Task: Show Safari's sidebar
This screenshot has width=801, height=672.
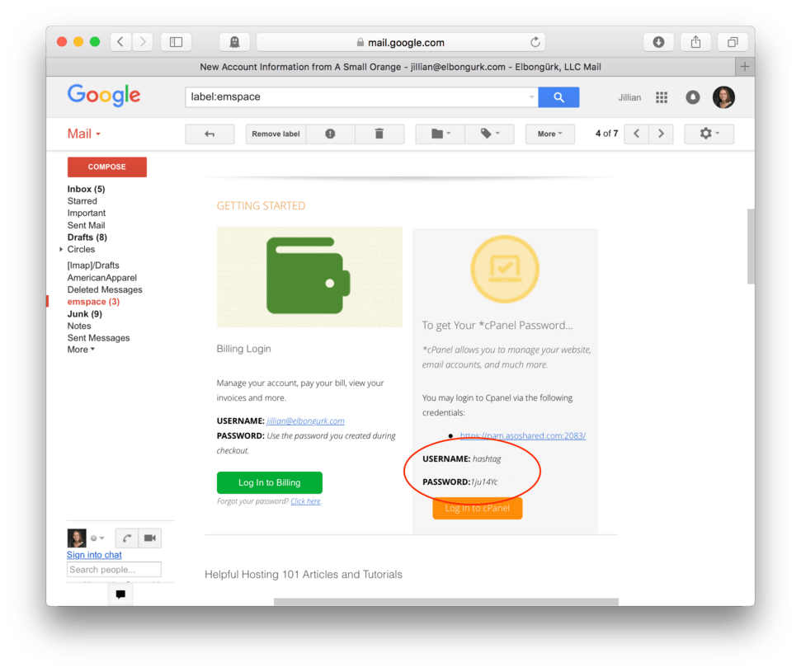Action: 177,42
